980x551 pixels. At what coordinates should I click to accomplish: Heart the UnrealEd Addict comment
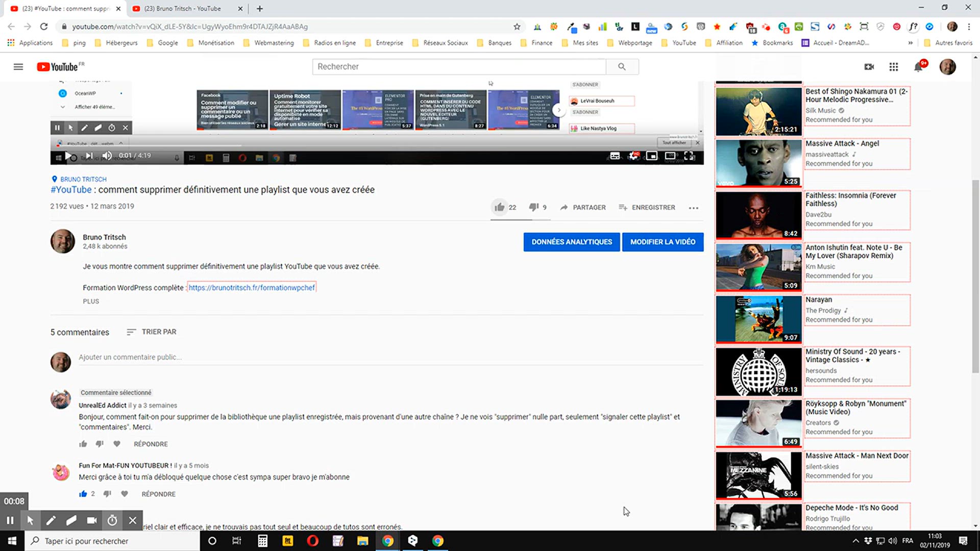point(117,444)
